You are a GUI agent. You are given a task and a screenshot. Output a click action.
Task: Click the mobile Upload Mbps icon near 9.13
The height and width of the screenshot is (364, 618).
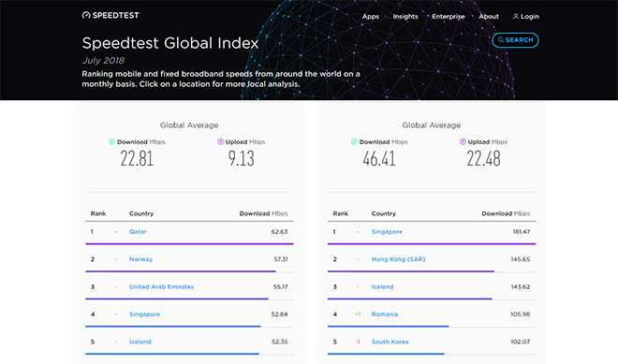221,142
